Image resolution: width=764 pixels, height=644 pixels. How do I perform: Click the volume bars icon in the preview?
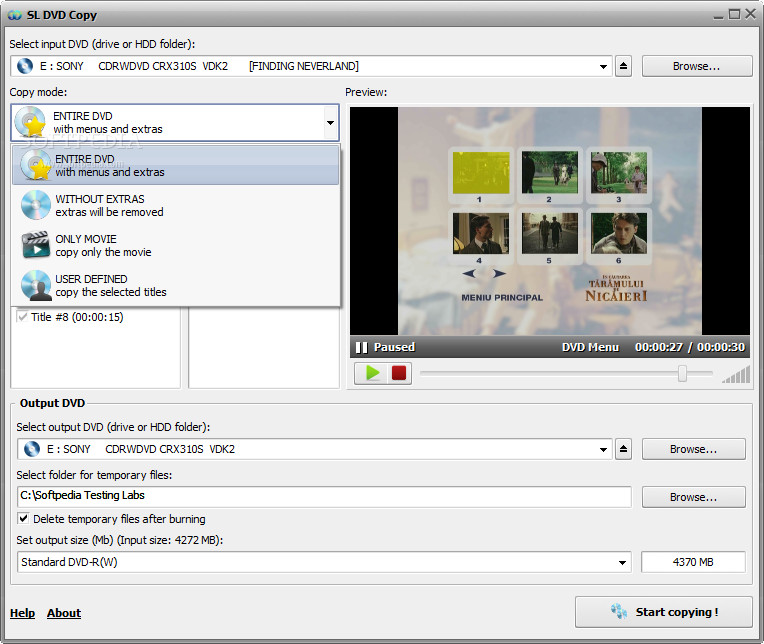[x=736, y=375]
